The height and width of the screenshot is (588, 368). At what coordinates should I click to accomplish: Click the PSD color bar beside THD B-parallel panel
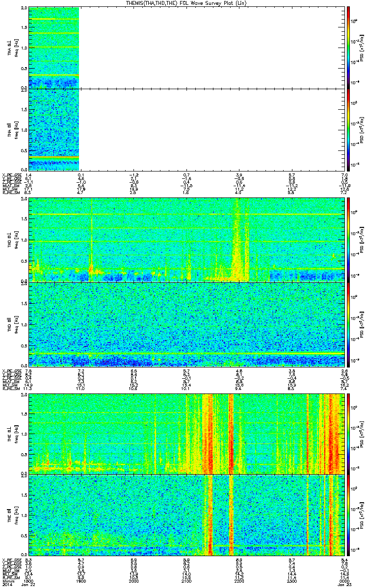click(348, 323)
